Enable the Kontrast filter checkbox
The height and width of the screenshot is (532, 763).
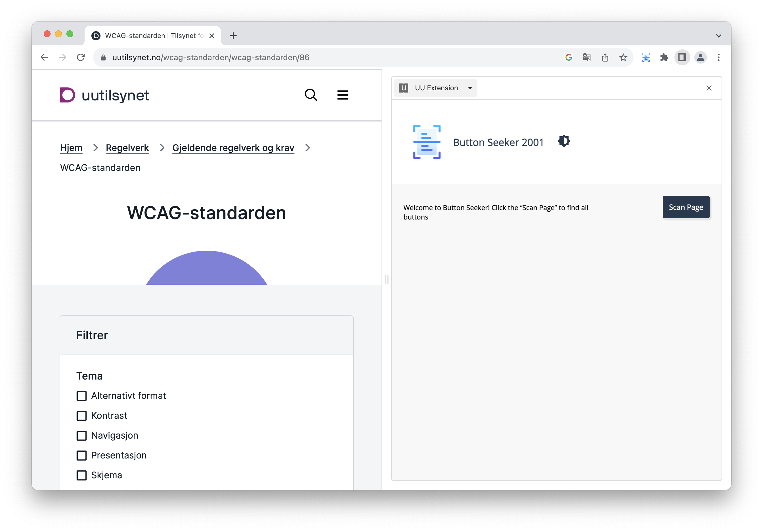point(81,416)
